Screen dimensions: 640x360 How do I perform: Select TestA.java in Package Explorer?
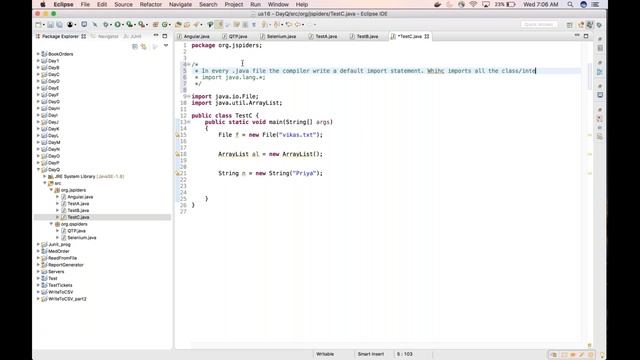click(x=78, y=204)
